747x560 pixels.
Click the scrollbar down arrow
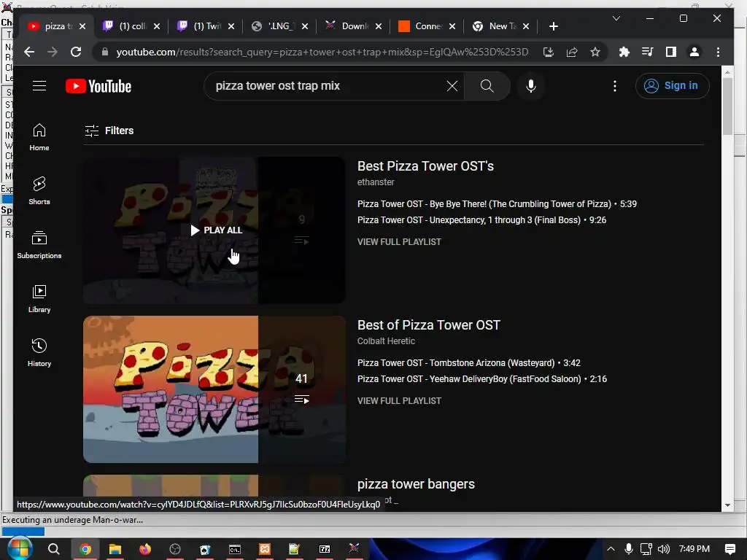pyautogui.click(x=727, y=506)
